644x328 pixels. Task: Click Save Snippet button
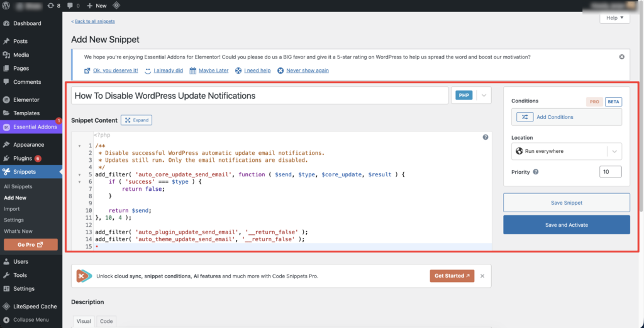coord(567,203)
